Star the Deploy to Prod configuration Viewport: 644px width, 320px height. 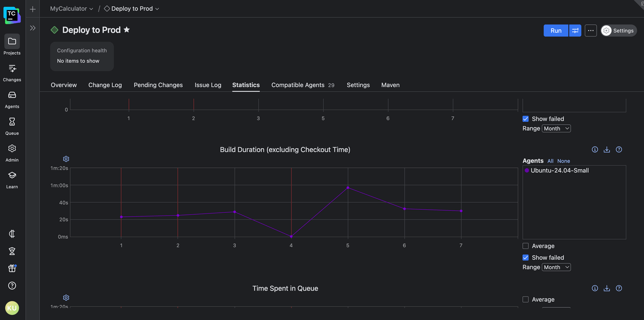point(127,30)
